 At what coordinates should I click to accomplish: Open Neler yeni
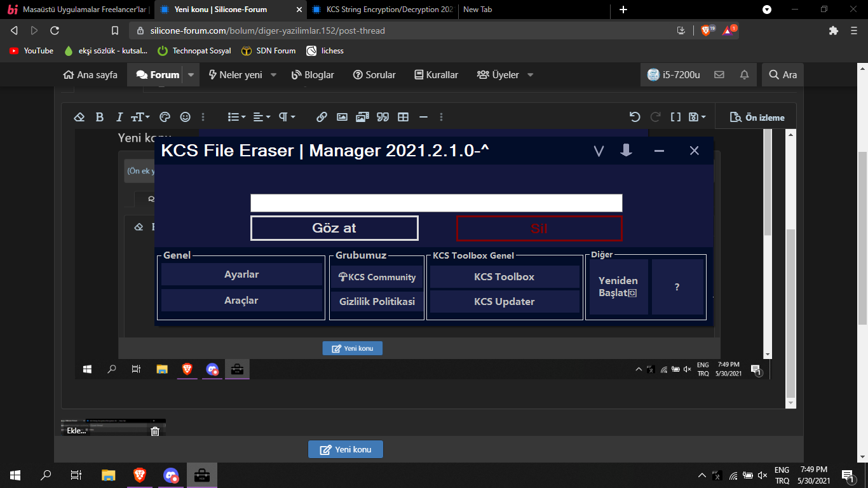coord(235,75)
